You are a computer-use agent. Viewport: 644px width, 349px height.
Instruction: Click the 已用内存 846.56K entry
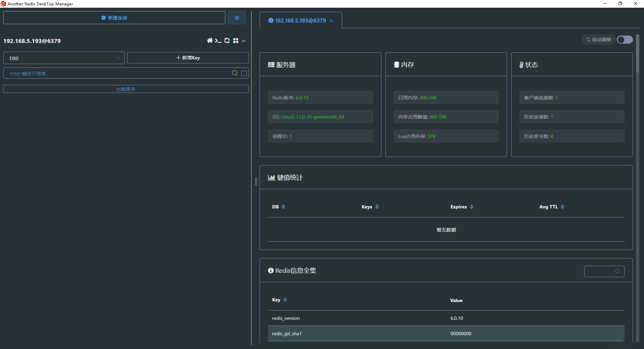coord(446,98)
